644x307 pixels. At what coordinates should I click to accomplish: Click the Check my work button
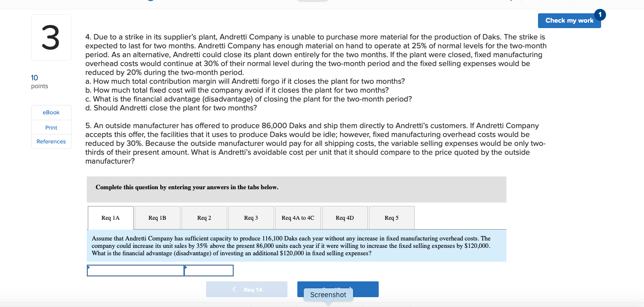tap(569, 21)
